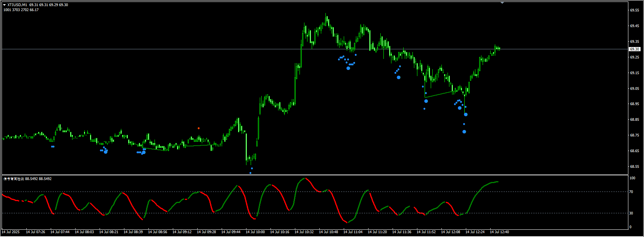Viewport: 644px width, 237px height.
Task: Click the 30 level on oscillator scale
Action: [x=631, y=213]
